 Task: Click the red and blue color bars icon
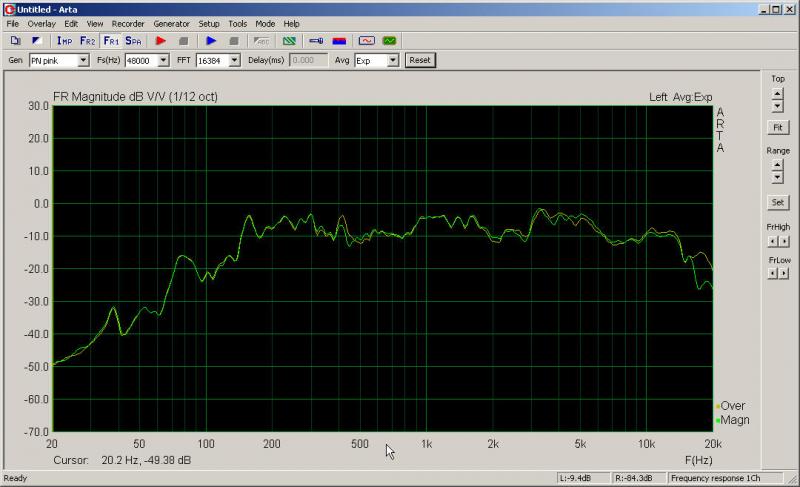(x=338, y=41)
